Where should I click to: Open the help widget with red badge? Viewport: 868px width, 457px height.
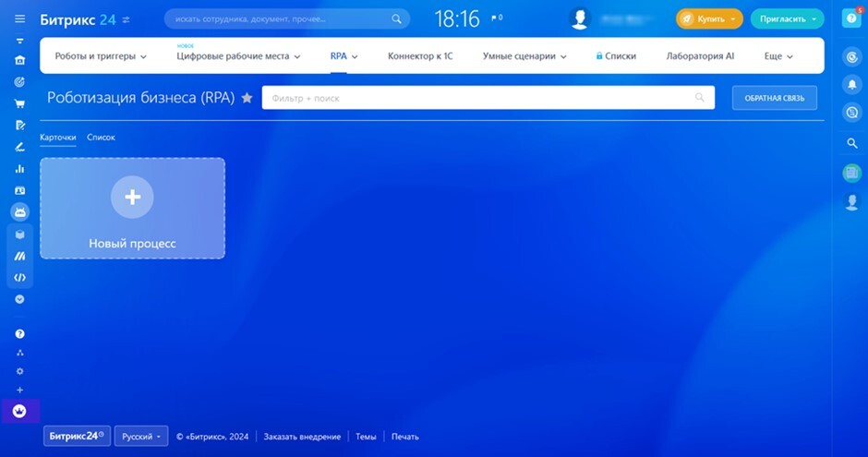pos(852,18)
